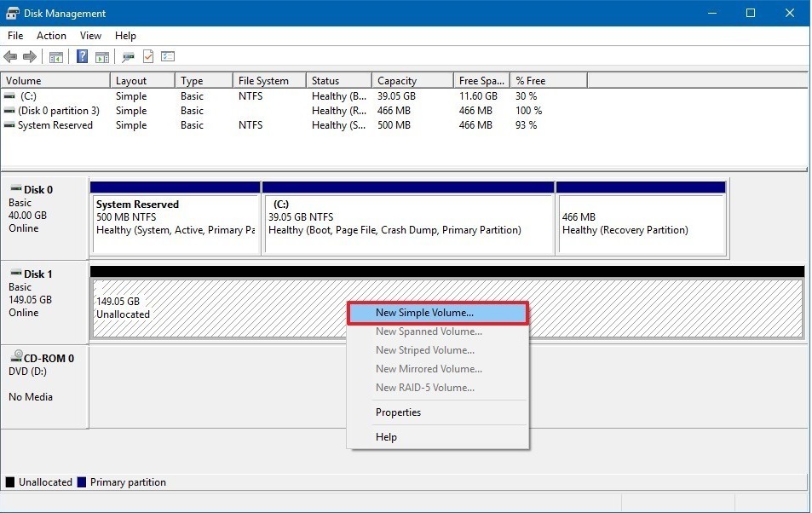
Task: Select Properties in the context menu
Action: point(398,412)
